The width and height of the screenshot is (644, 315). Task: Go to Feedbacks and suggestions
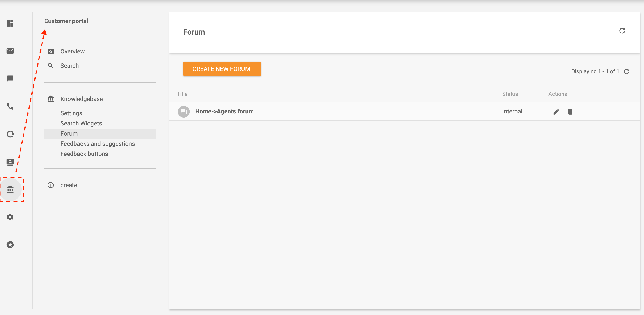point(97,144)
